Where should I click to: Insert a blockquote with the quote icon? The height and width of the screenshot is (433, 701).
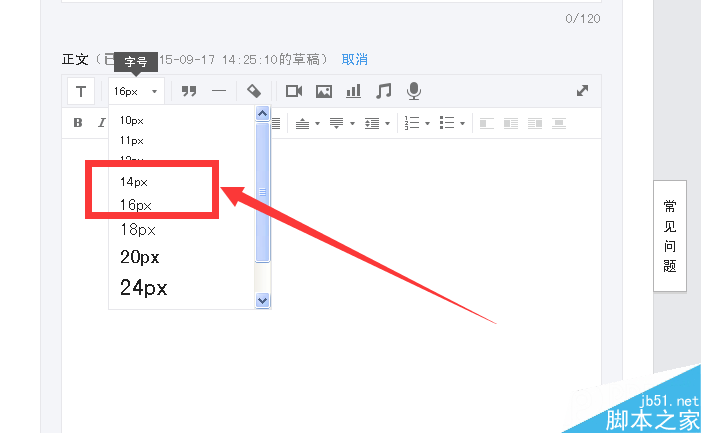coord(188,91)
